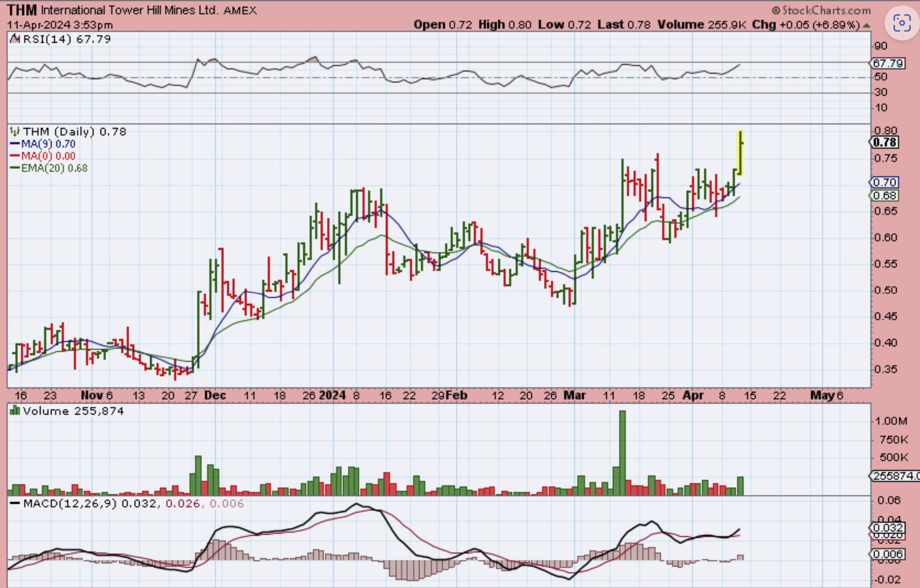Click the yellow highlighted latest price bar
This screenshot has width=920, height=588.
pos(740,153)
